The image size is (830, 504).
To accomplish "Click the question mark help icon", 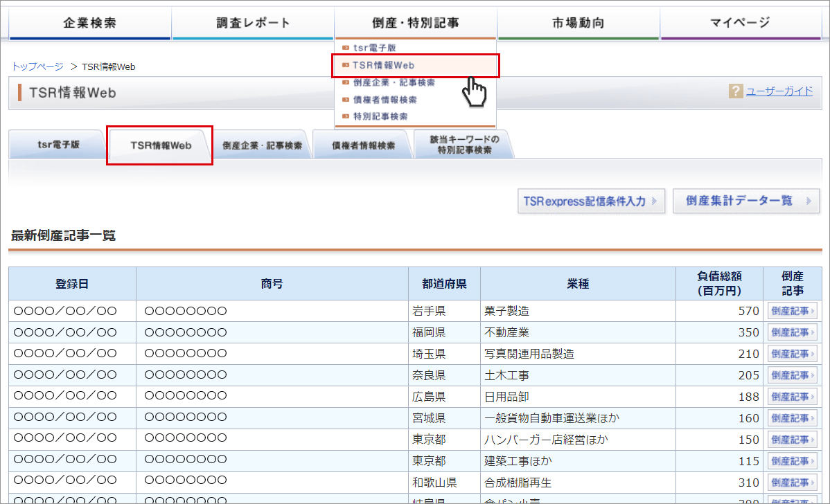I will (735, 91).
